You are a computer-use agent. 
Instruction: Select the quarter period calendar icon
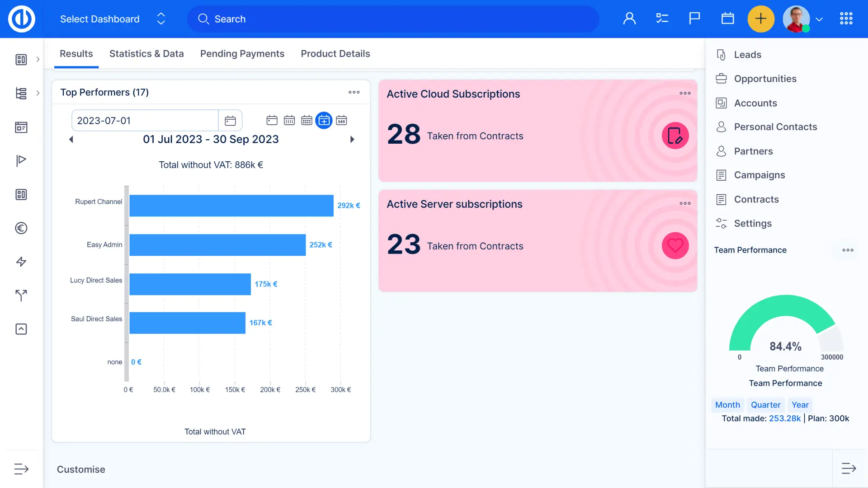click(324, 121)
